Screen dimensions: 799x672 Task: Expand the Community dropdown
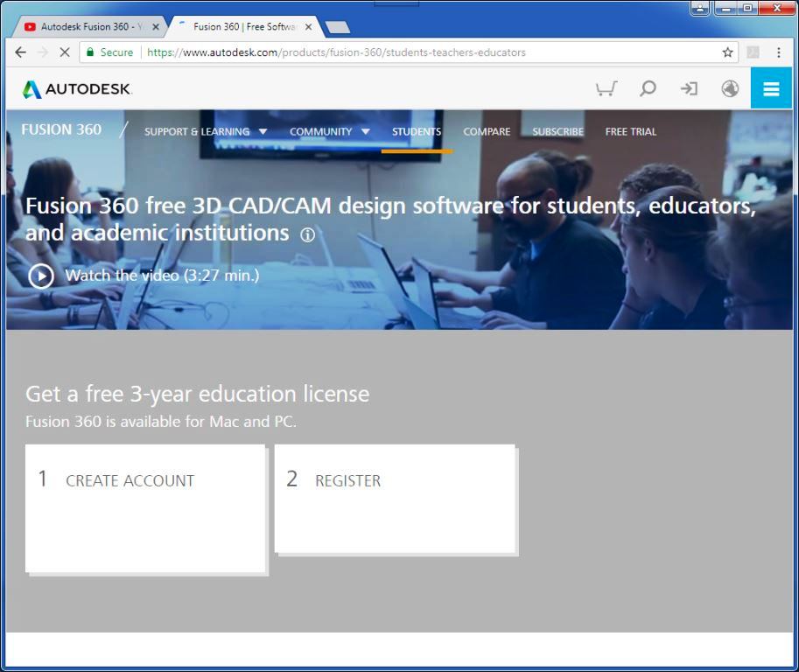(330, 131)
